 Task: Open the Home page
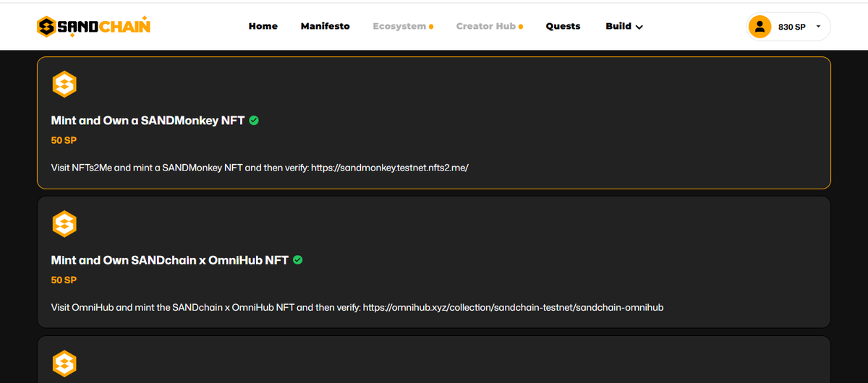tap(263, 26)
